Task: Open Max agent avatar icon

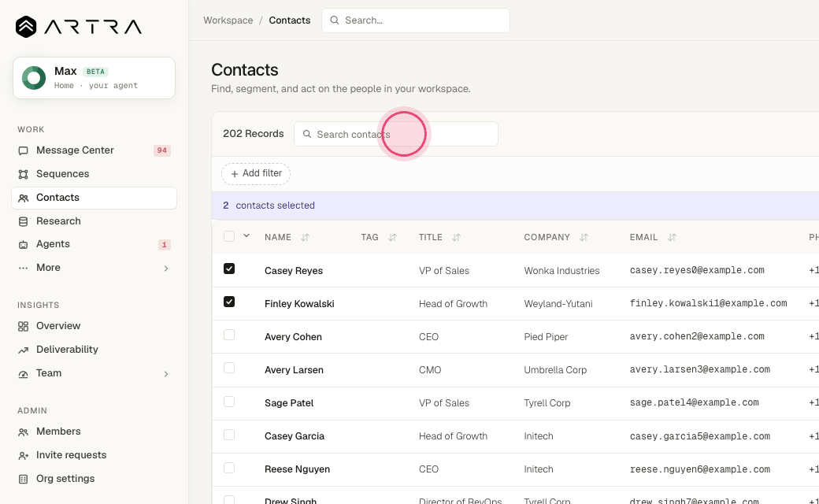Action: tap(34, 78)
